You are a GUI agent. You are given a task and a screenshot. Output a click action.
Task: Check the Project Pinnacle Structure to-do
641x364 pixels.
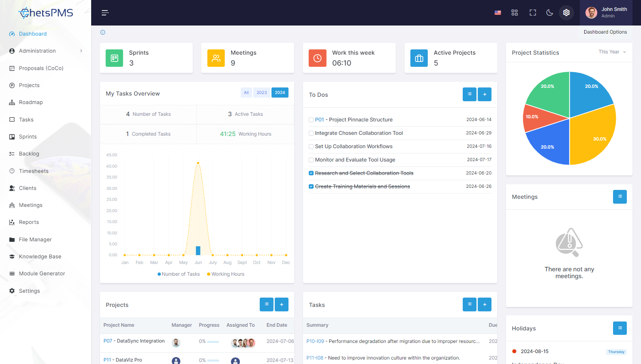click(x=311, y=120)
